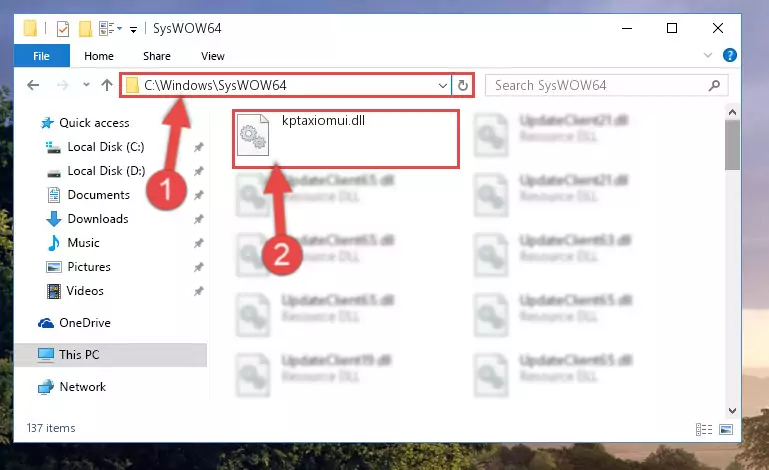Click the New folder icon in title bar
The width and height of the screenshot is (769, 470).
(85, 29)
